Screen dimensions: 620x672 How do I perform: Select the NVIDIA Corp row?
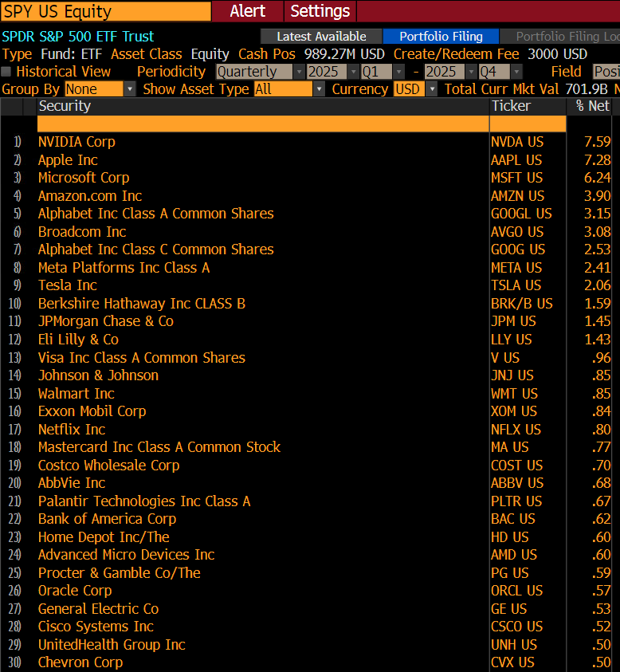point(77,142)
